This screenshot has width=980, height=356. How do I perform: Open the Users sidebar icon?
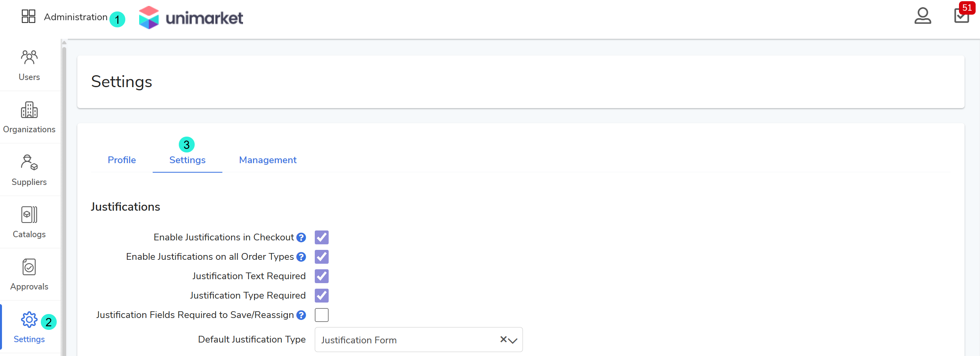tap(29, 58)
